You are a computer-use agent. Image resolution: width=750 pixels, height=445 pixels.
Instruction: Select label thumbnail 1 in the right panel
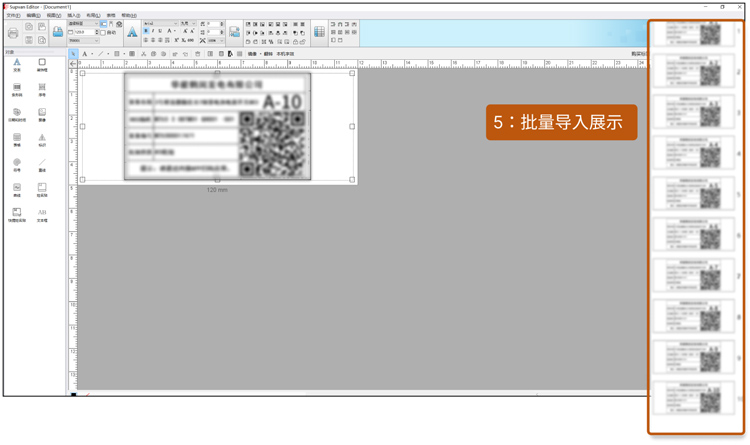(x=693, y=34)
